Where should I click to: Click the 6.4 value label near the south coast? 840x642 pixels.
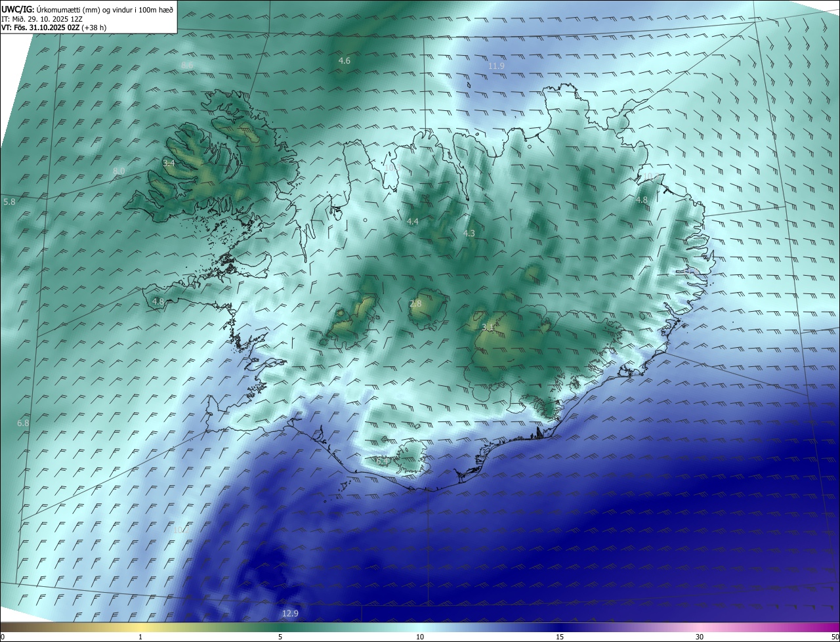click(x=383, y=461)
